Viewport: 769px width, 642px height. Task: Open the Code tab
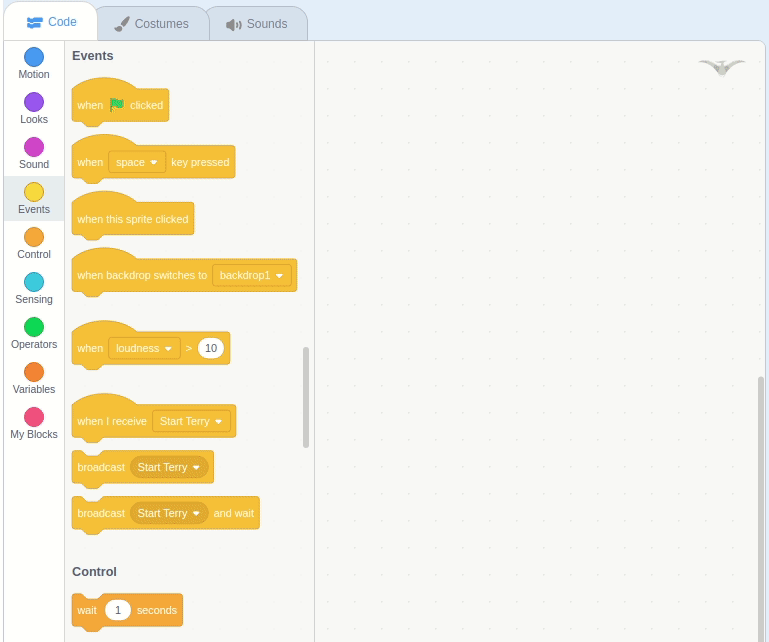coord(51,22)
